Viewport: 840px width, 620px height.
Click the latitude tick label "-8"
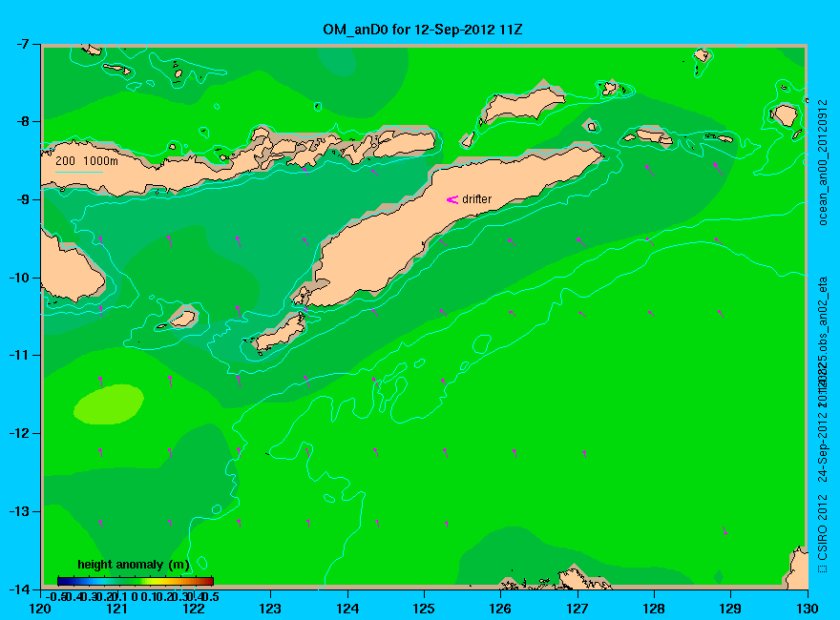(21, 121)
